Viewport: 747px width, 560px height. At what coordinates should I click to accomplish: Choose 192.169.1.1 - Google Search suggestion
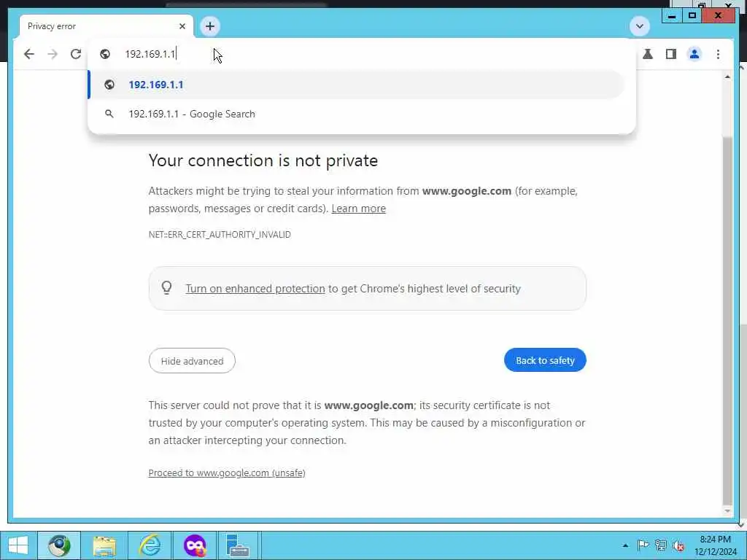(x=356, y=114)
